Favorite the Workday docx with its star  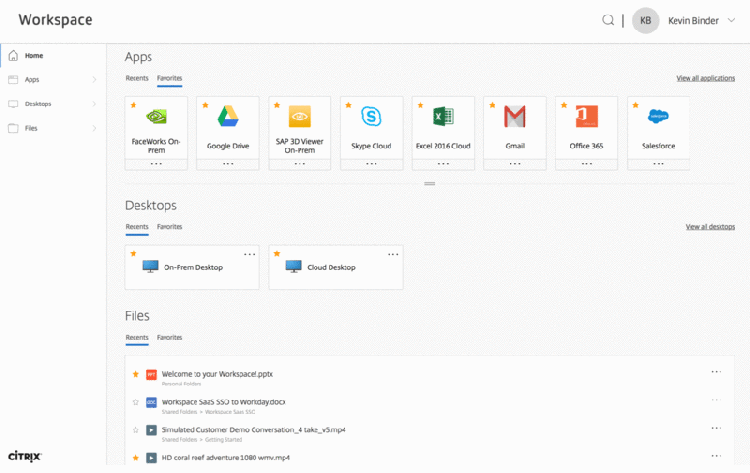pyautogui.click(x=135, y=402)
